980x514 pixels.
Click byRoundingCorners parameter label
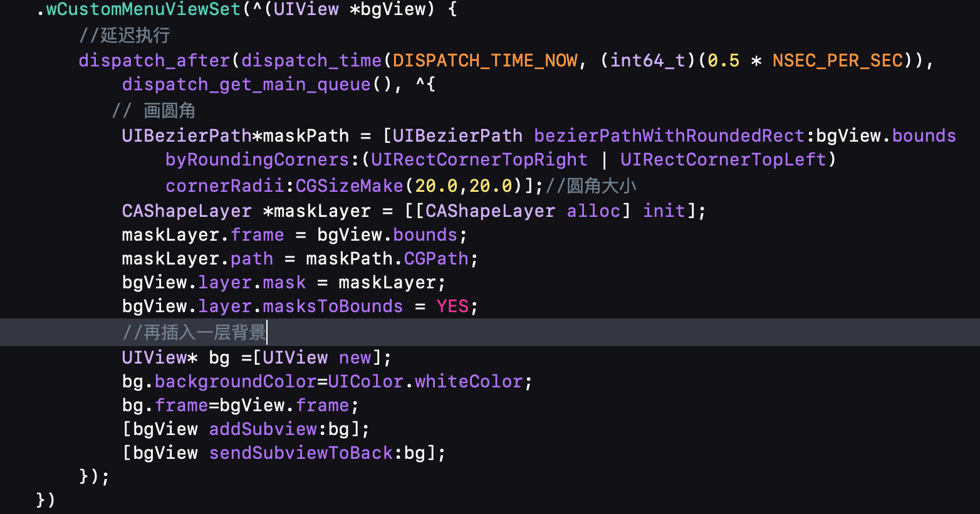[257, 160]
